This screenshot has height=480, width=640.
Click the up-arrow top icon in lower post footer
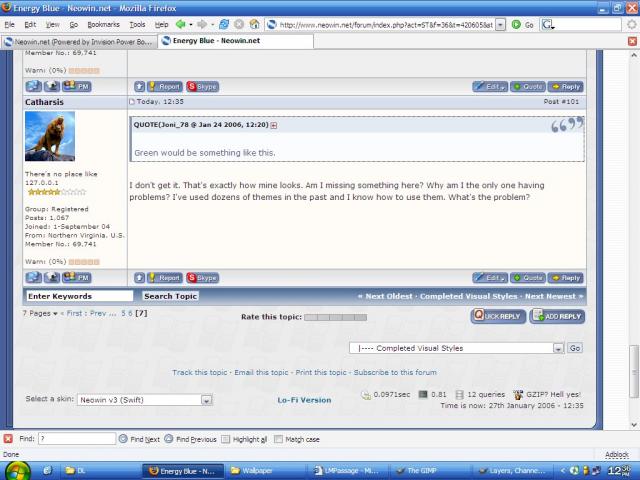[140, 278]
